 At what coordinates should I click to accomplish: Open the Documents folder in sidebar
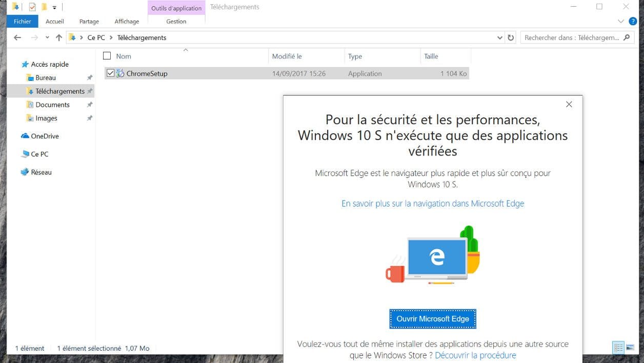(x=52, y=105)
